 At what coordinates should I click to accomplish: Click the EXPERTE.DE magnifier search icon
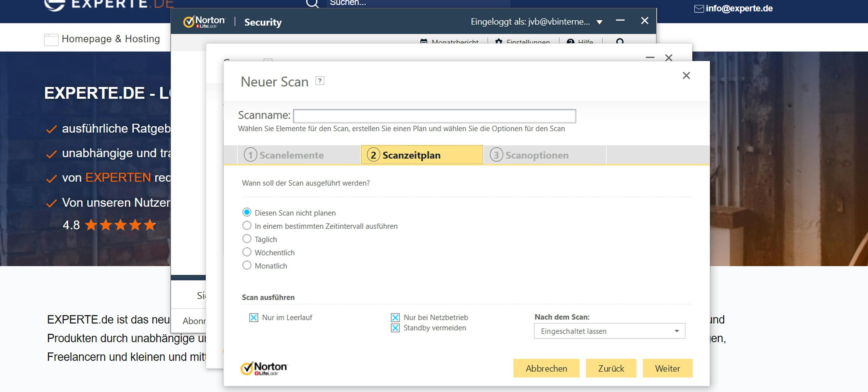click(x=312, y=3)
